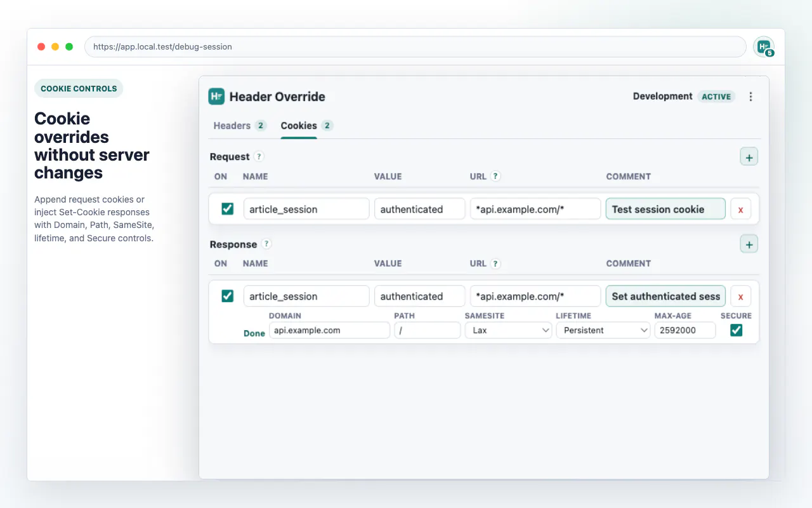Image resolution: width=812 pixels, height=508 pixels.
Task: Open the URL help icon in Response section
Action: tap(495, 264)
